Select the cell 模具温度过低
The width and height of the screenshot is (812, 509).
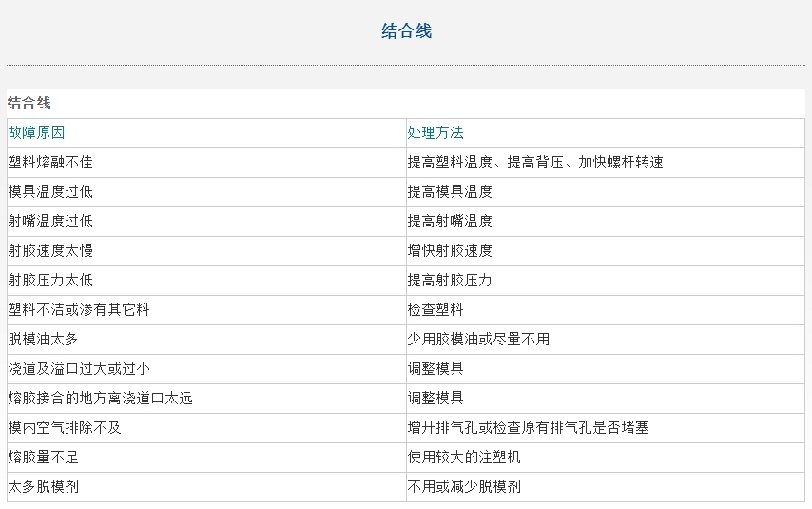pyautogui.click(x=206, y=192)
